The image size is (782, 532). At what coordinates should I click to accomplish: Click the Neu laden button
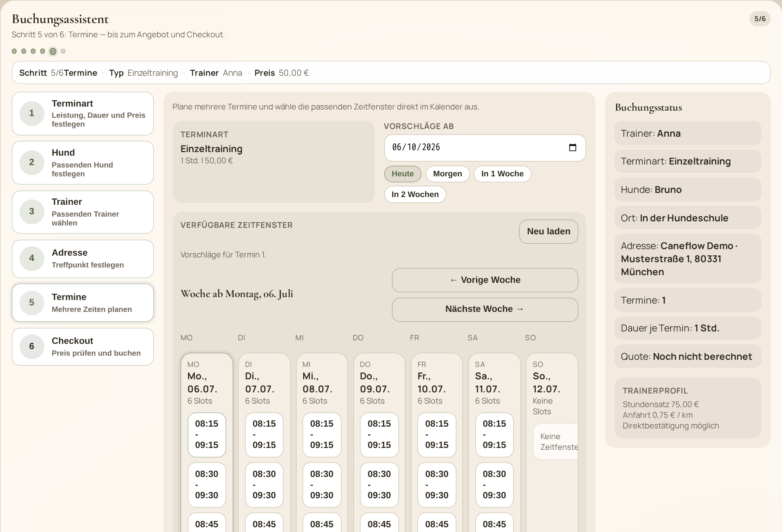click(x=548, y=231)
